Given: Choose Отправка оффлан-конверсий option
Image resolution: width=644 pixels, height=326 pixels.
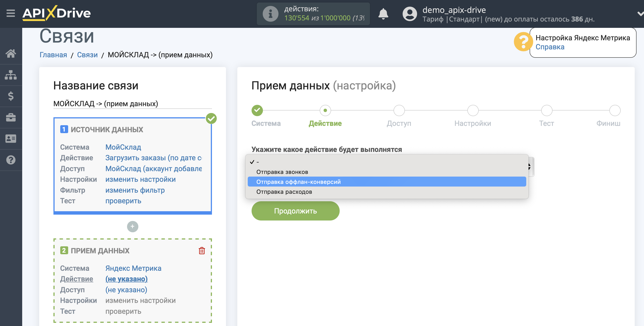Looking at the screenshot, I should [387, 182].
